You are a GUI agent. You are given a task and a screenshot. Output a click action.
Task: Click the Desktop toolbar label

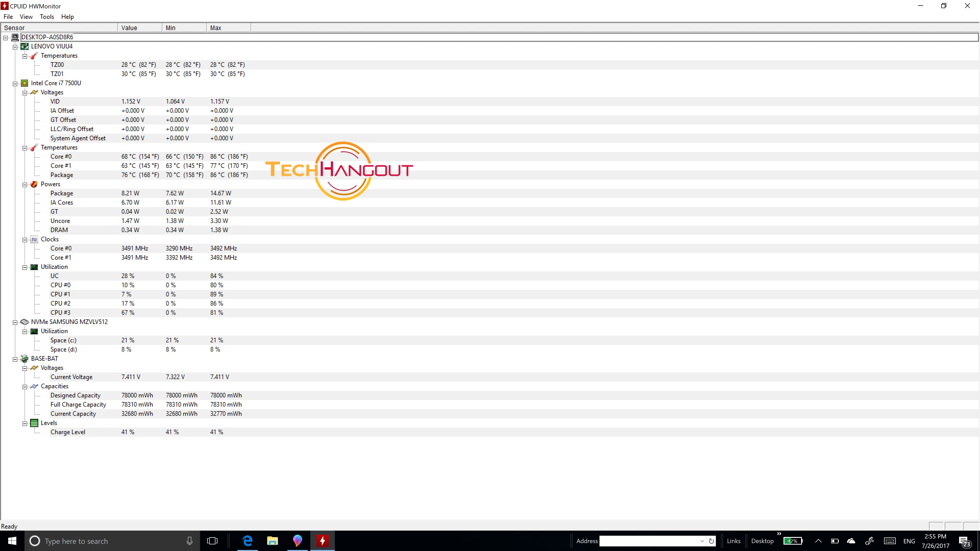[x=762, y=541]
